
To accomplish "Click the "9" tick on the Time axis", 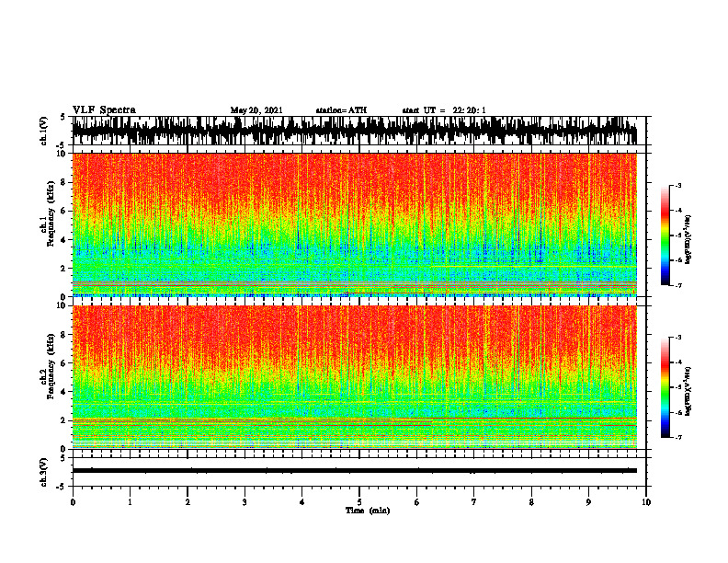I will click(588, 502).
